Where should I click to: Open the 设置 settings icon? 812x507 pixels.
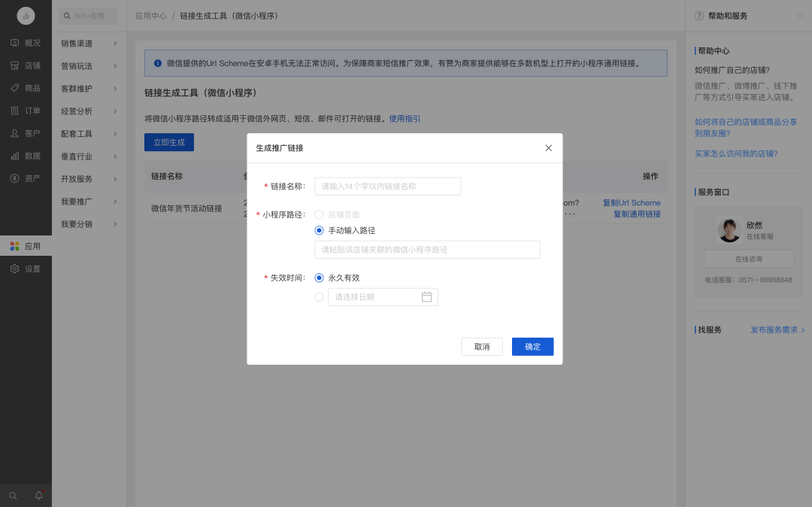pyautogui.click(x=13, y=268)
